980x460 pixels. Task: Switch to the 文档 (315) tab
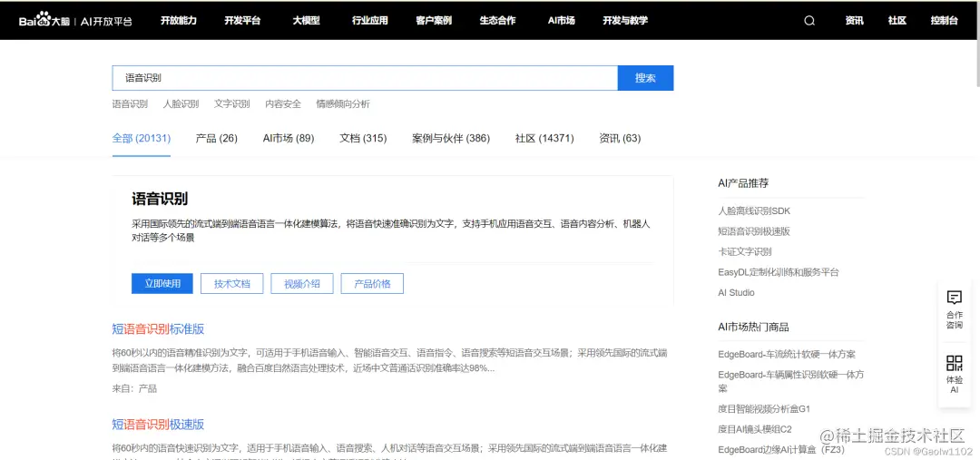point(363,138)
